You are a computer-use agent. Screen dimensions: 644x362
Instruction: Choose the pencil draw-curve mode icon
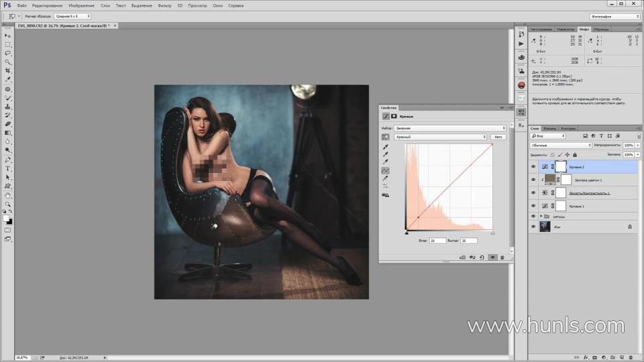[385, 178]
